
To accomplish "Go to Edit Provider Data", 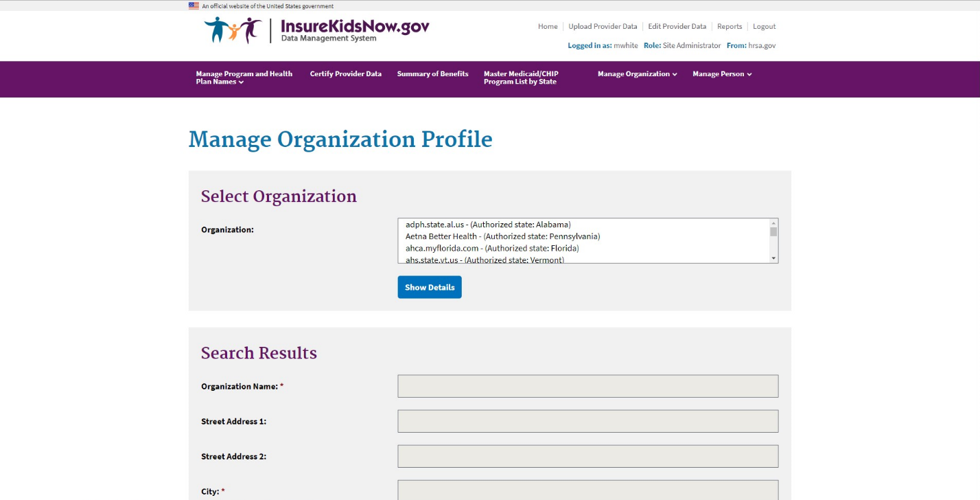I will [677, 26].
